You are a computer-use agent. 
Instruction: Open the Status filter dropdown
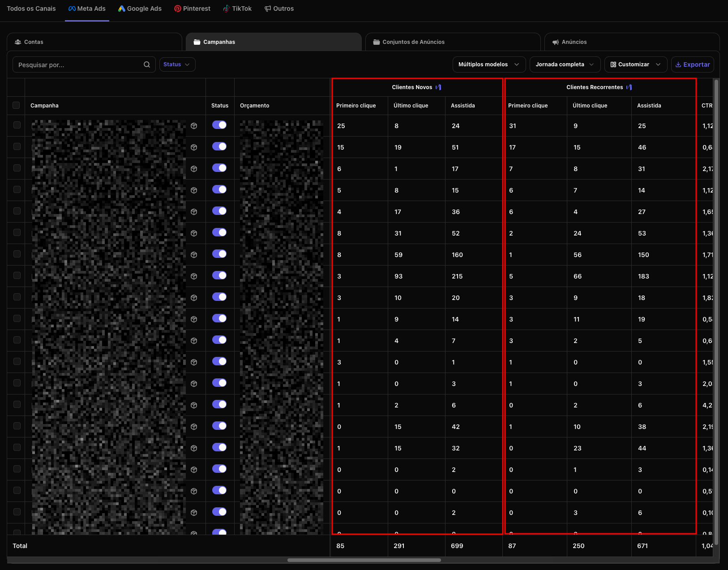(x=177, y=64)
